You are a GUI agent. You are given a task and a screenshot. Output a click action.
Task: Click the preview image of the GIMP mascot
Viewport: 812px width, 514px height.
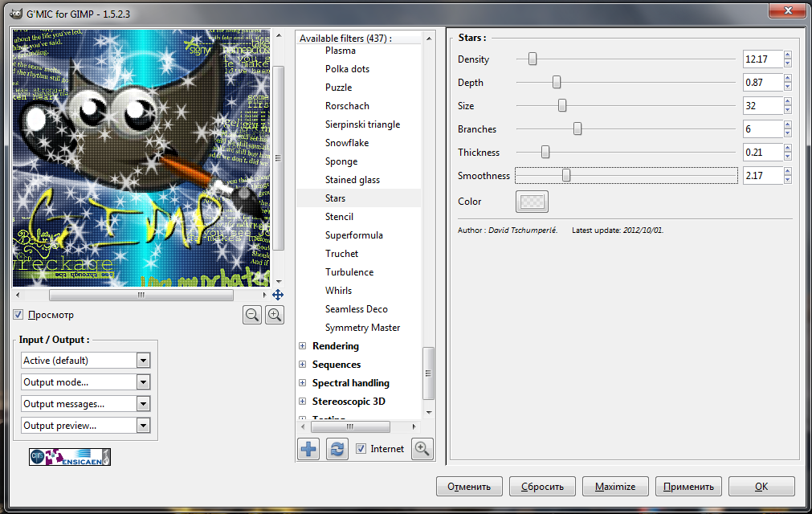point(141,158)
